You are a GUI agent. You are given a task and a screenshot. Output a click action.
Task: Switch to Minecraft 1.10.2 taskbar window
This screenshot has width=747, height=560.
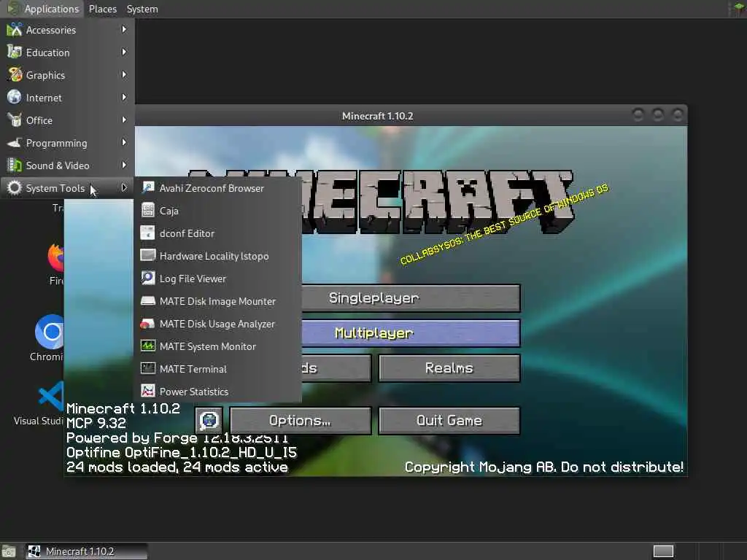click(x=86, y=551)
